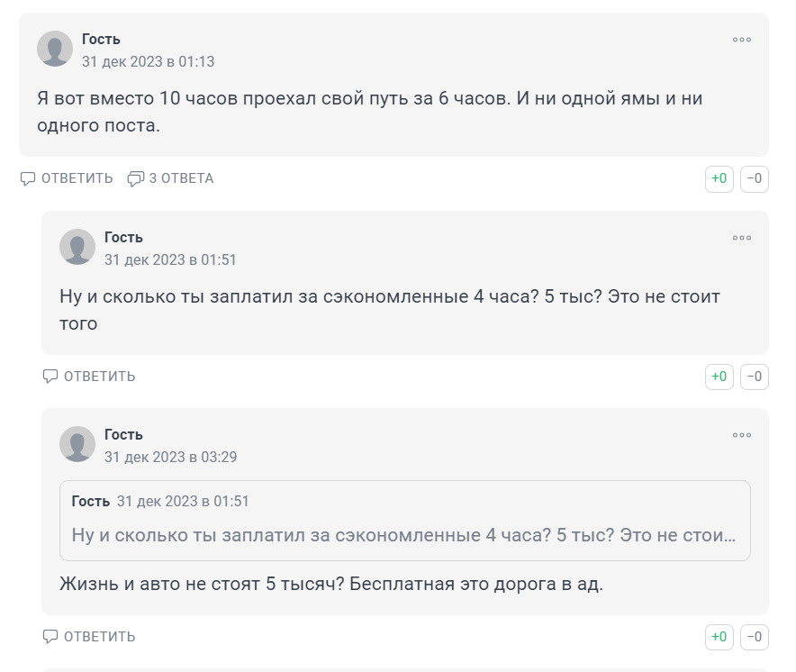
Task: Click timestamp "31 дек 2023 в 03:29"
Action: tap(170, 458)
